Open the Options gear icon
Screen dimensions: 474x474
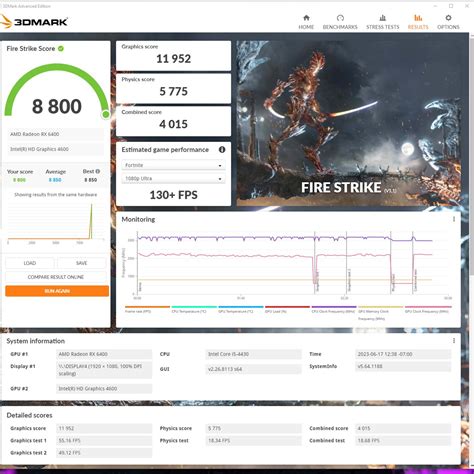pyautogui.click(x=448, y=18)
